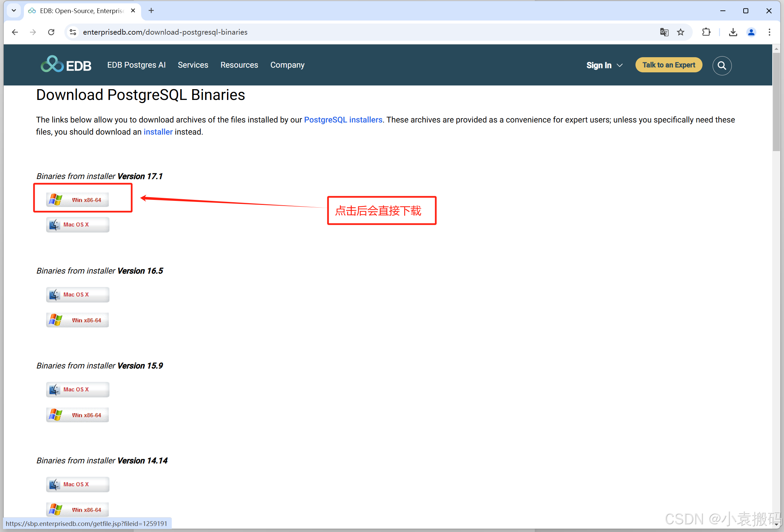Download Win x86-64 for Version 17.1
Screen dimensions: 784x532
tap(77, 200)
